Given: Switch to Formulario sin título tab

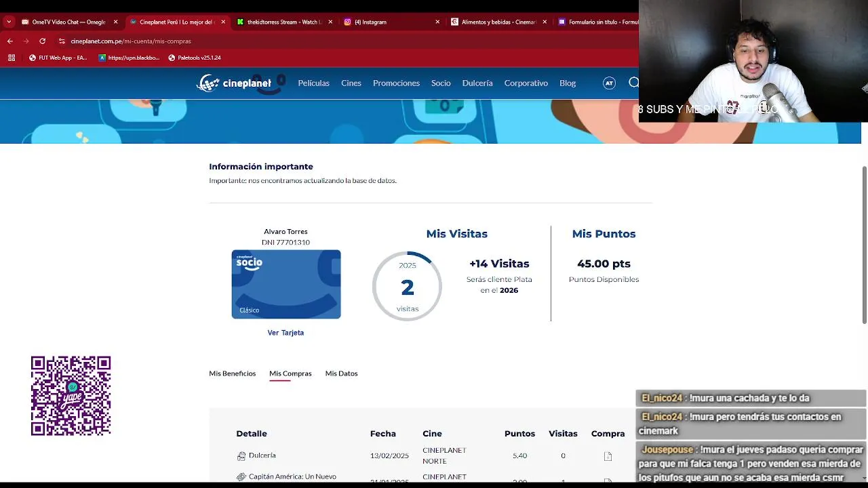Looking at the screenshot, I should (x=597, y=22).
